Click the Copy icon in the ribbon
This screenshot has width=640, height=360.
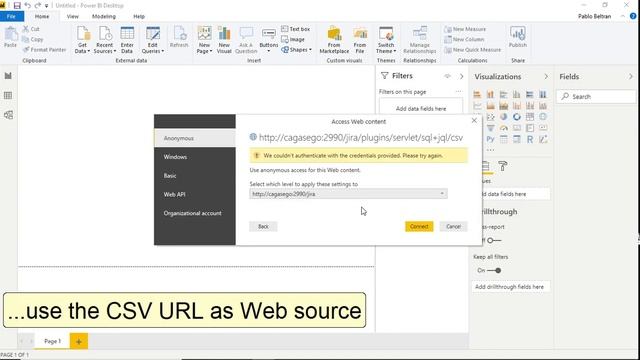click(25, 39)
